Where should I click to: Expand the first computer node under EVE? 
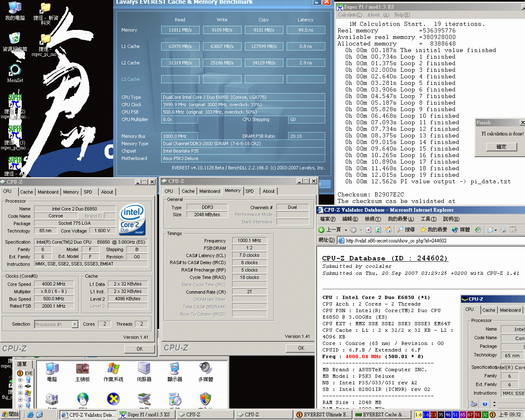tap(20, 380)
